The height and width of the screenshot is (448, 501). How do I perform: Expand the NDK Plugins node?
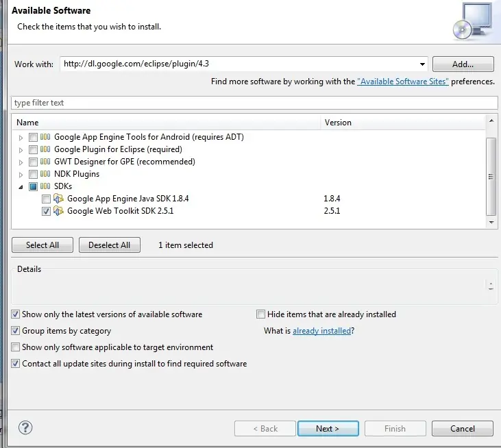click(21, 175)
